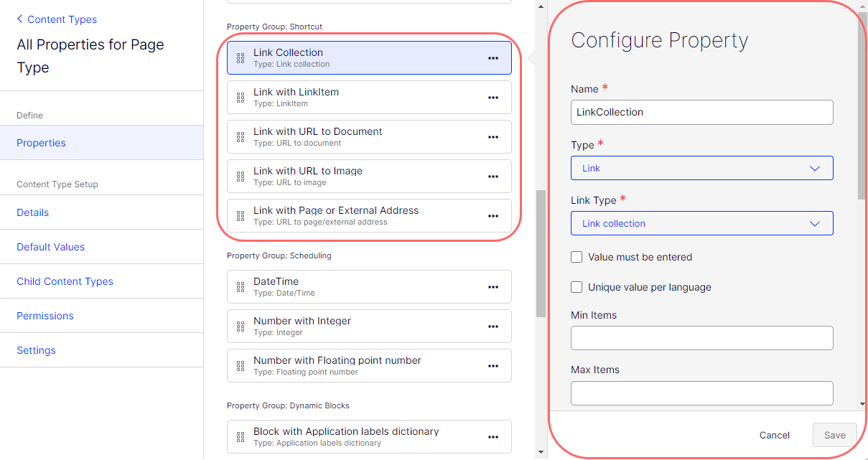
Task: Click the Property Group: Shortcut heading
Action: pos(274,27)
